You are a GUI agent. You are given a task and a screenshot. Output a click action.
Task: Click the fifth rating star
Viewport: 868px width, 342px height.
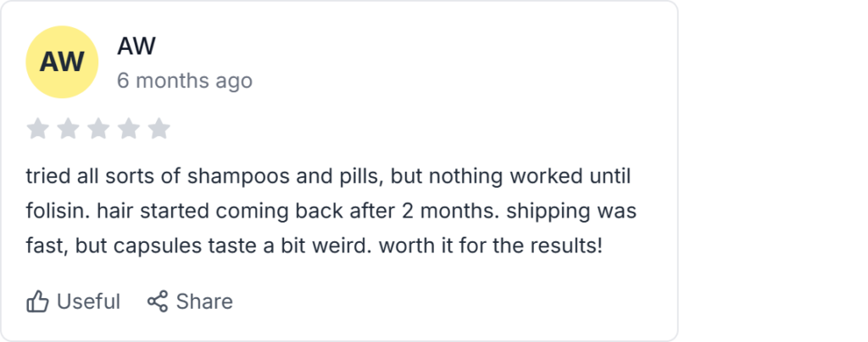pyautogui.click(x=159, y=129)
